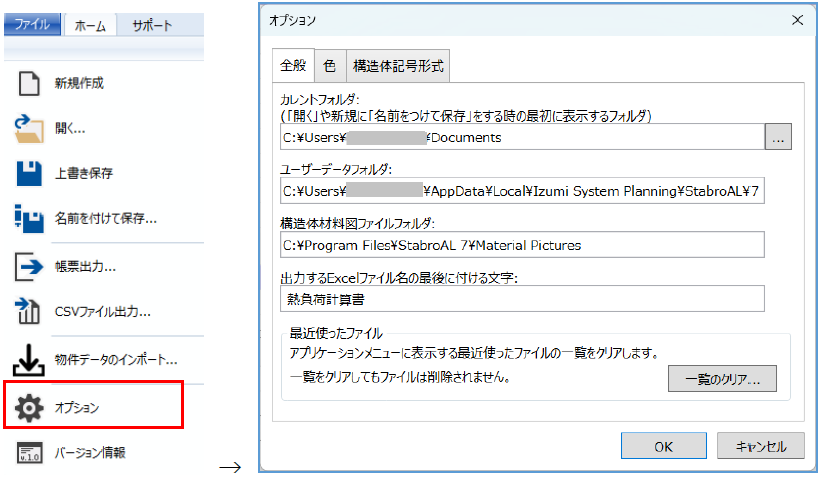Screen dimensions: 824x481
Task: Open the 構造体記号形式 options tab
Action: coord(397,66)
